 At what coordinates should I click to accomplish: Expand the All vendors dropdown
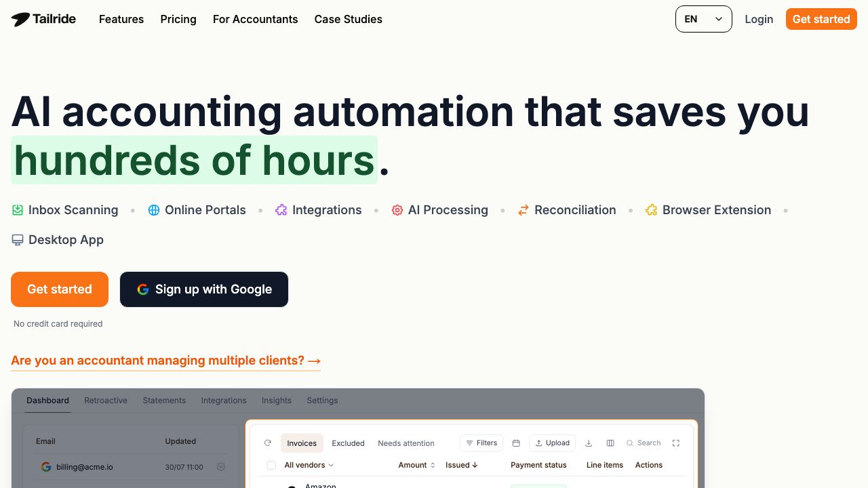coord(309,465)
